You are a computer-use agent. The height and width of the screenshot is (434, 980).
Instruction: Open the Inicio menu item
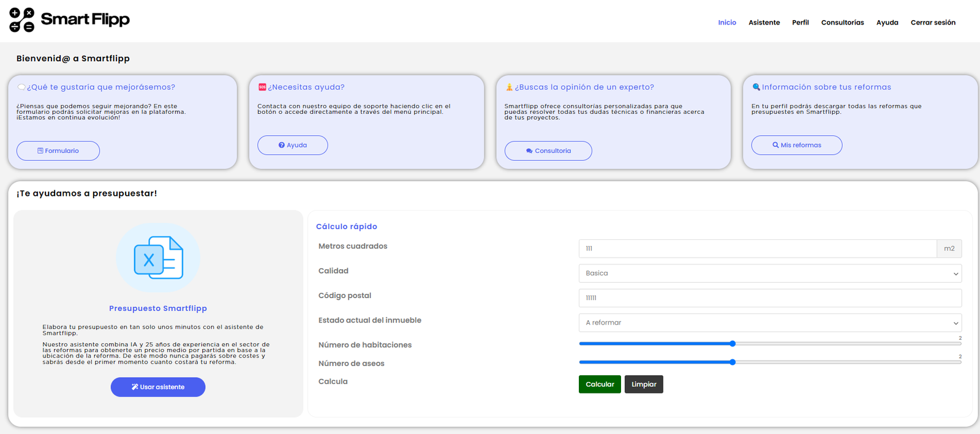727,23
